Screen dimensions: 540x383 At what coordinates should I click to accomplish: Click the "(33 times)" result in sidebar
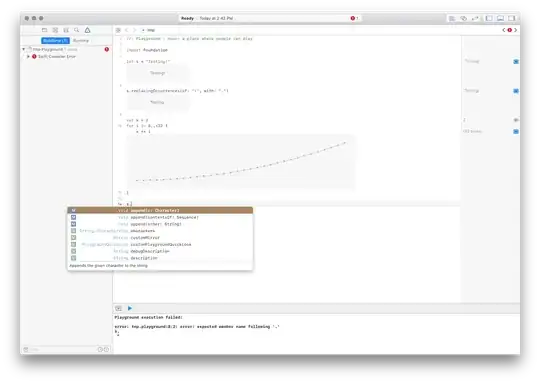click(472, 132)
